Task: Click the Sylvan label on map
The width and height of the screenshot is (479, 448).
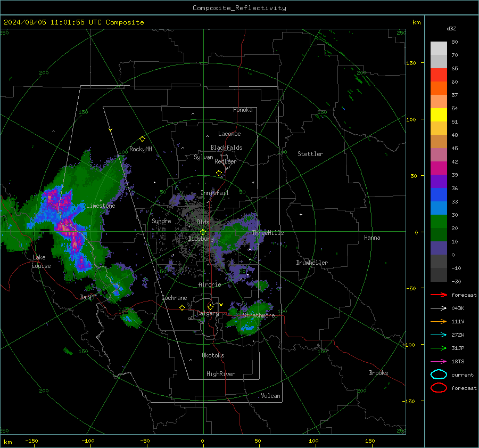Action: [x=203, y=158]
